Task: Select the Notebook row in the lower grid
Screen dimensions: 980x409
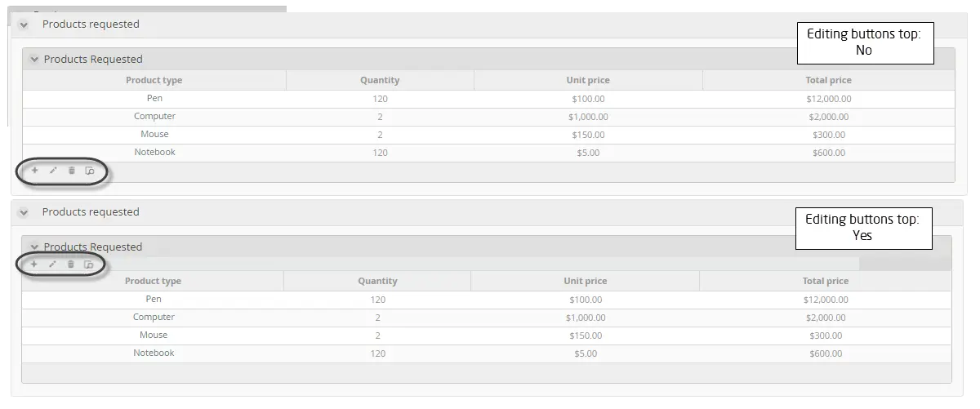Action: pos(486,353)
